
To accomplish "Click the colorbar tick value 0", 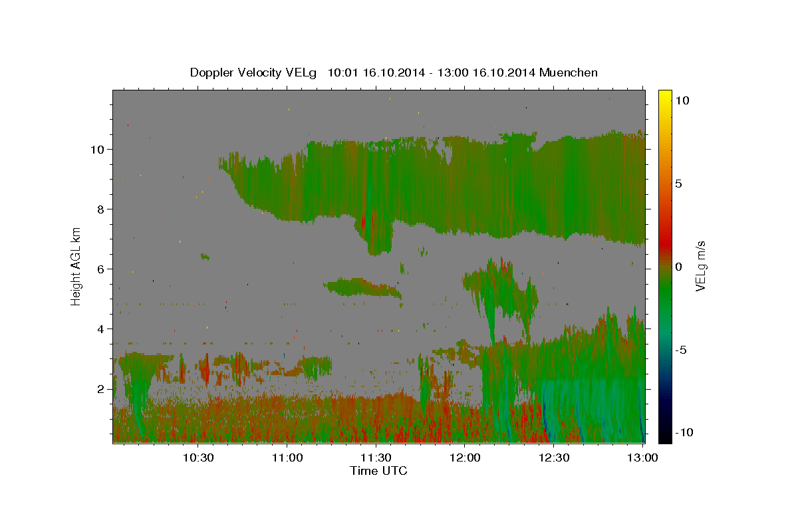I will pos(678,267).
